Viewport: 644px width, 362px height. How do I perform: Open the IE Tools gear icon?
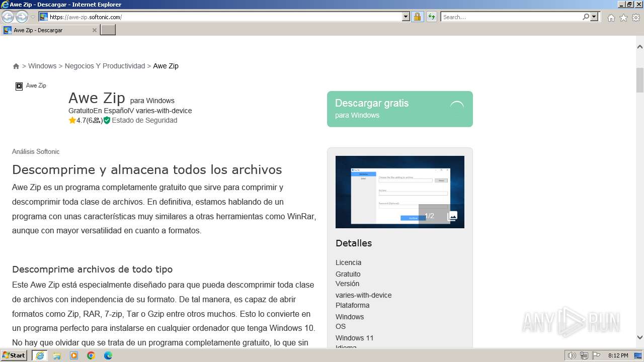pos(636,18)
